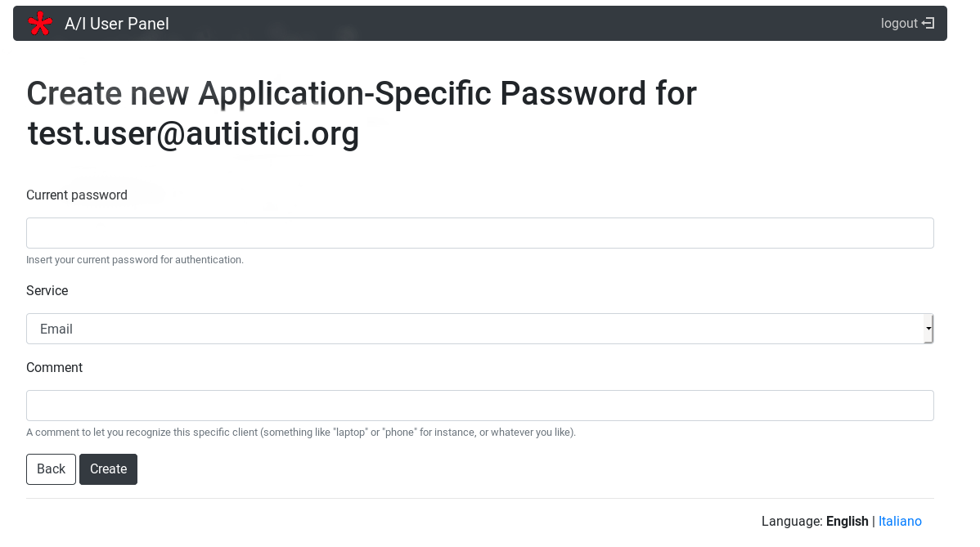Focus the Current password field
The height and width of the screenshot is (547, 980).
479,233
